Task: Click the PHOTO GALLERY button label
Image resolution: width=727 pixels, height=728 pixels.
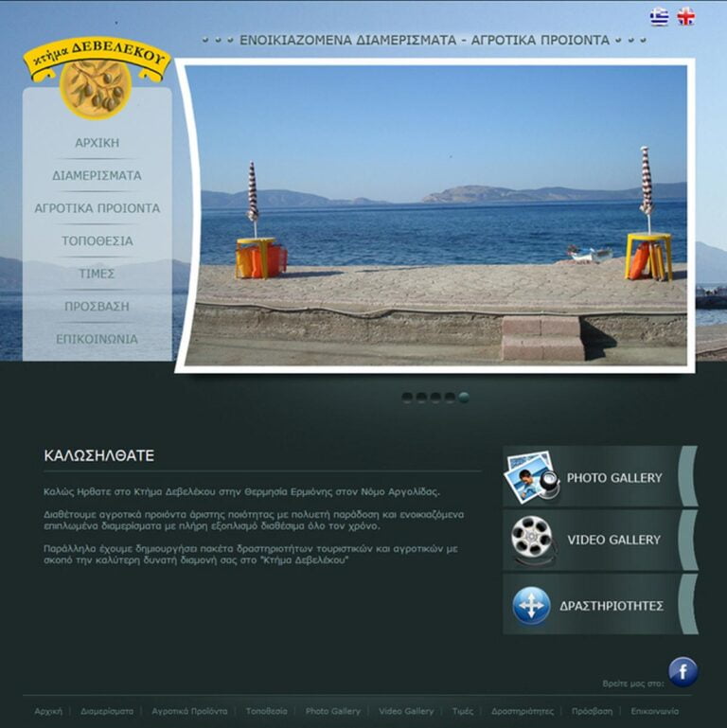Action: tap(614, 478)
